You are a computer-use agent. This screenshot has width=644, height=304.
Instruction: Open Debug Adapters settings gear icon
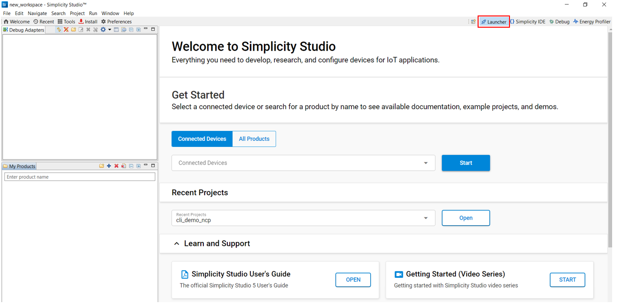tap(103, 30)
